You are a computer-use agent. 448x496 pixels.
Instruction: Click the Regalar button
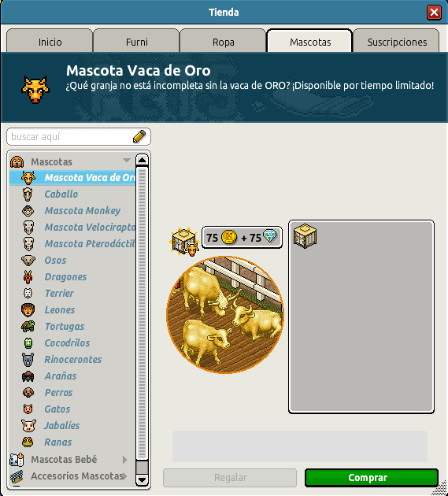[230, 478]
